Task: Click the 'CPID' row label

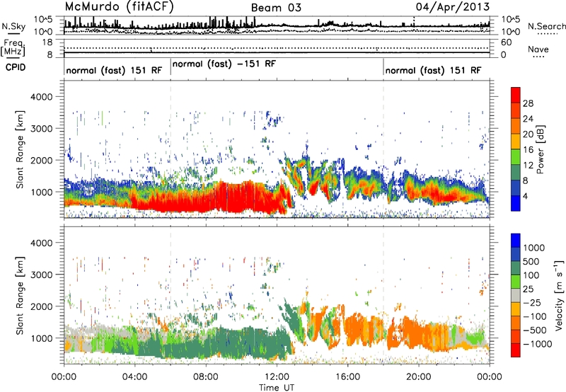Action: 16,67
